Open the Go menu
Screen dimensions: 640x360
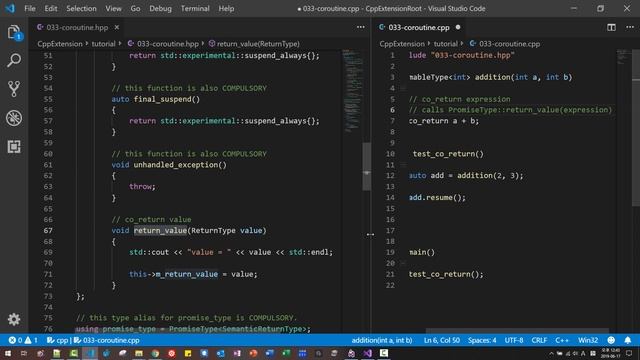(x=135, y=8)
